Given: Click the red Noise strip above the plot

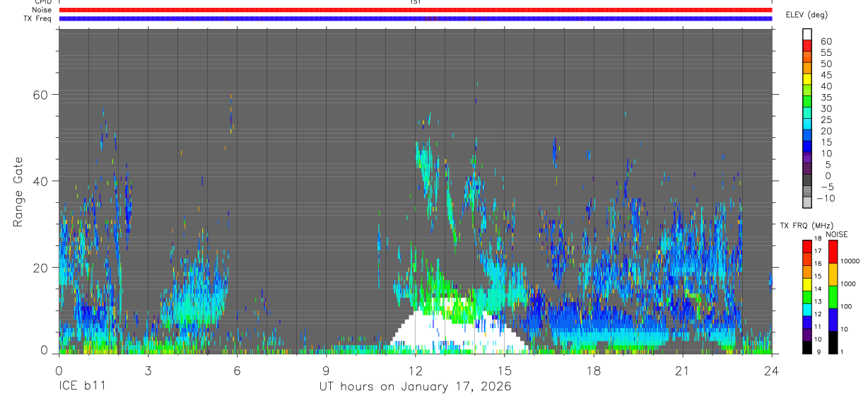Looking at the screenshot, I should click(x=415, y=10).
